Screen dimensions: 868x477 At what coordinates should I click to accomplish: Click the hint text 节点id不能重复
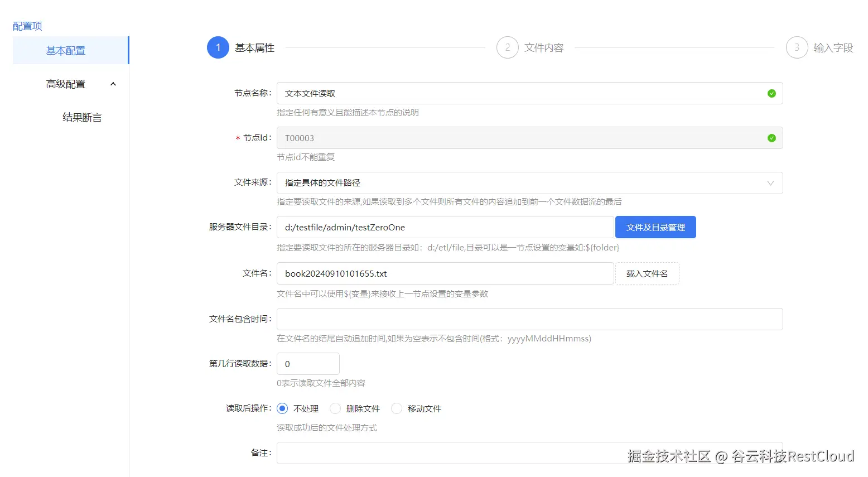[306, 157]
